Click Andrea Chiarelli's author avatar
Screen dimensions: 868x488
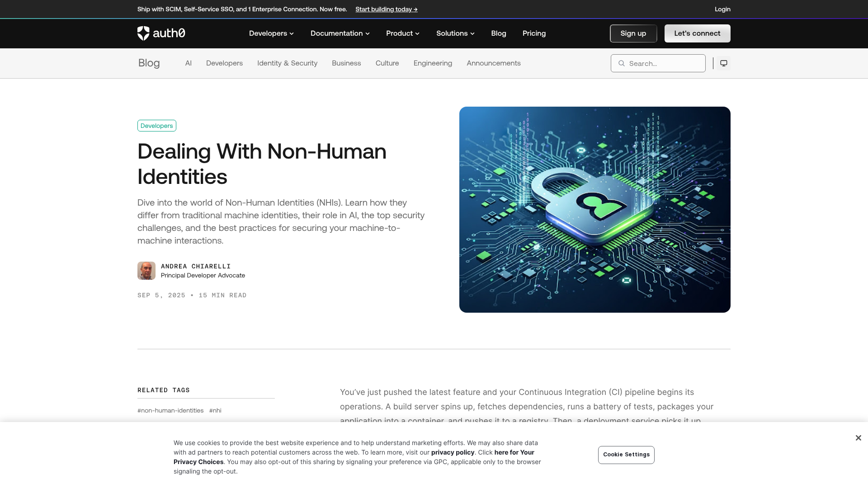[146, 271]
